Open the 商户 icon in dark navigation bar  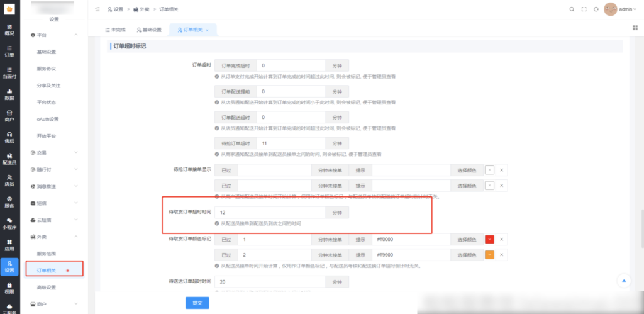point(9,116)
